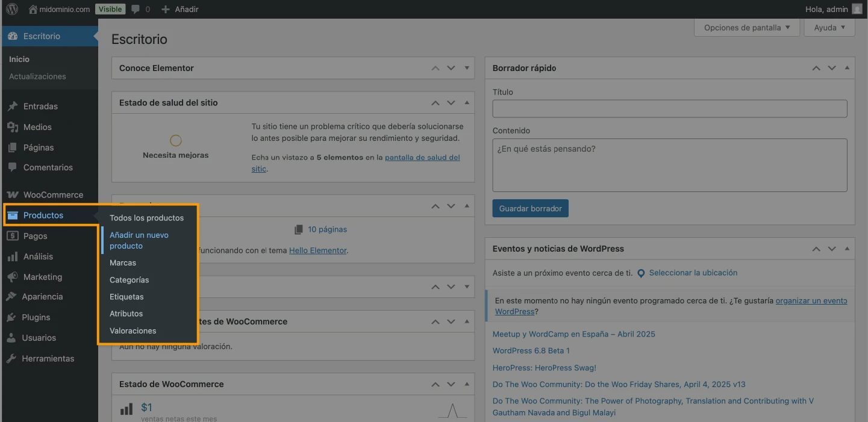Viewport: 868px width, 422px height.
Task: Collapse the Estado de salud del sitio panel
Action: point(467,103)
